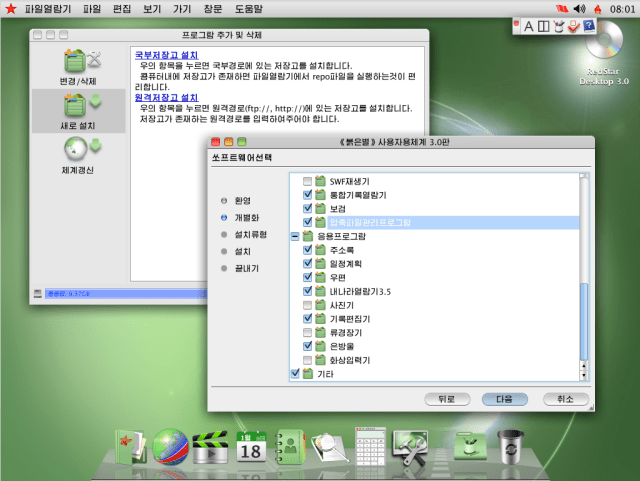Image resolution: width=640 pixels, height=481 pixels.
Task: Select the 기타 tree item
Action: point(325,374)
